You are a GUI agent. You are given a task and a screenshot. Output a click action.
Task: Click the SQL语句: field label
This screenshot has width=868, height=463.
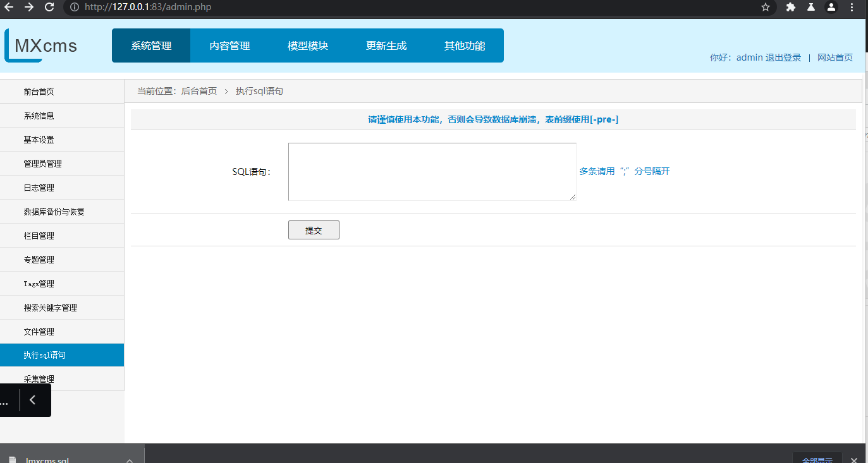[x=252, y=172]
